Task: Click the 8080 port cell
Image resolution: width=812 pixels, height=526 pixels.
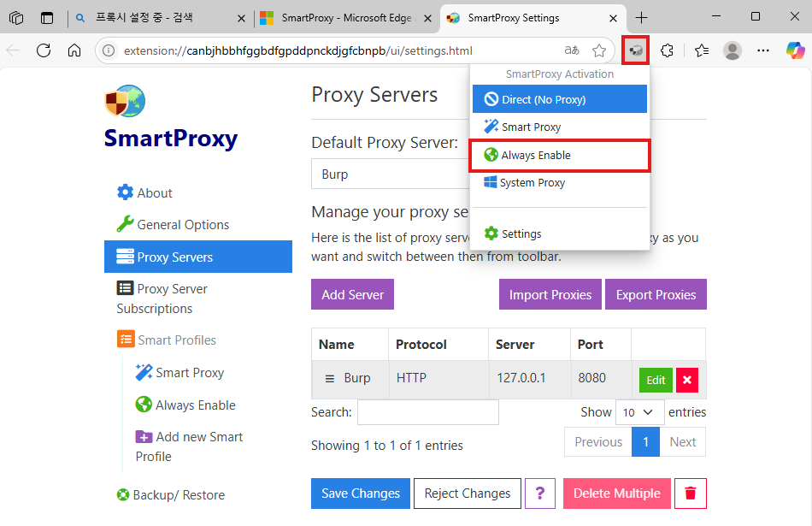Action: [x=601, y=379]
